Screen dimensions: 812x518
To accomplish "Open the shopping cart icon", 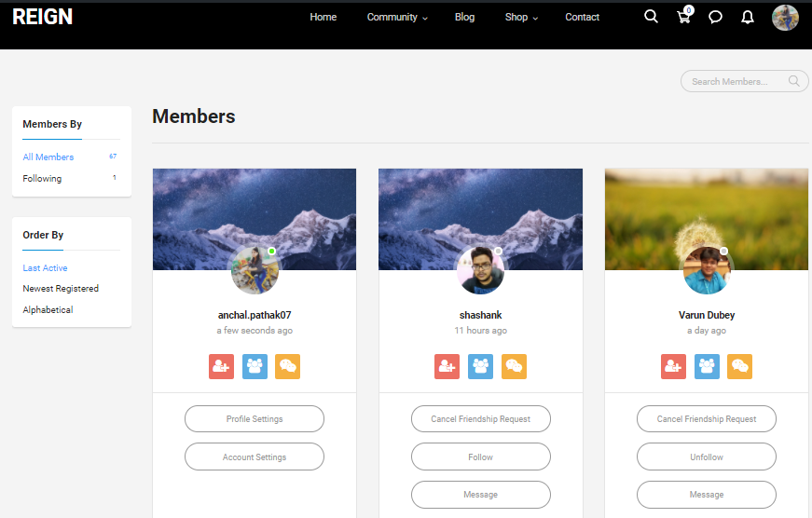I will (x=684, y=16).
